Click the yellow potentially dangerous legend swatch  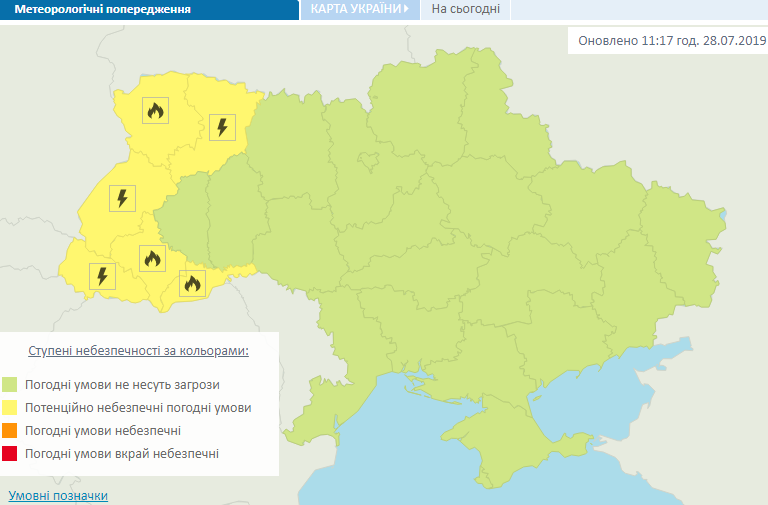9,408
